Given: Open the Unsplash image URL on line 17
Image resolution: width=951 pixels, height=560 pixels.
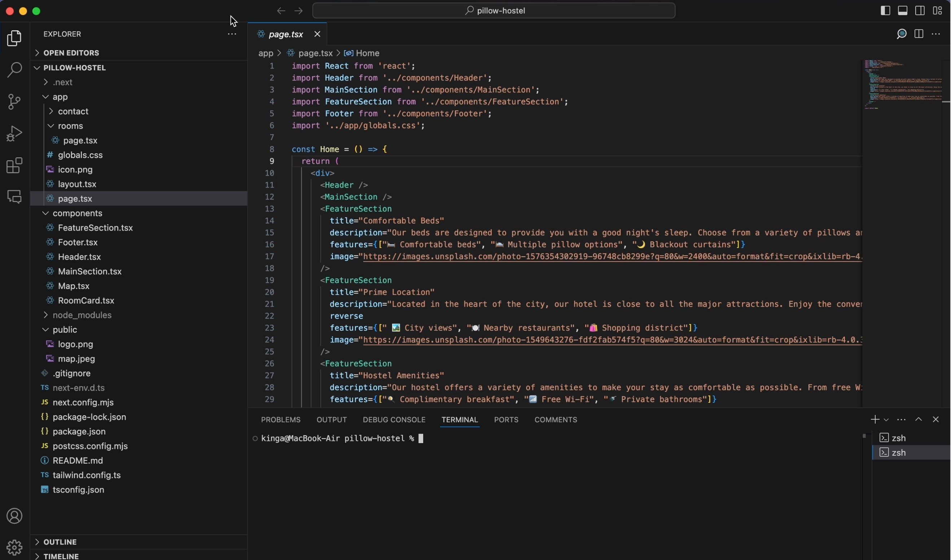Looking at the screenshot, I should click(x=612, y=257).
